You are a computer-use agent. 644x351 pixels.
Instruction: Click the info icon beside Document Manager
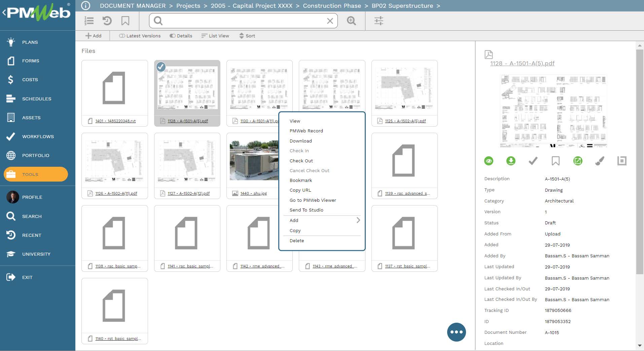tap(86, 6)
